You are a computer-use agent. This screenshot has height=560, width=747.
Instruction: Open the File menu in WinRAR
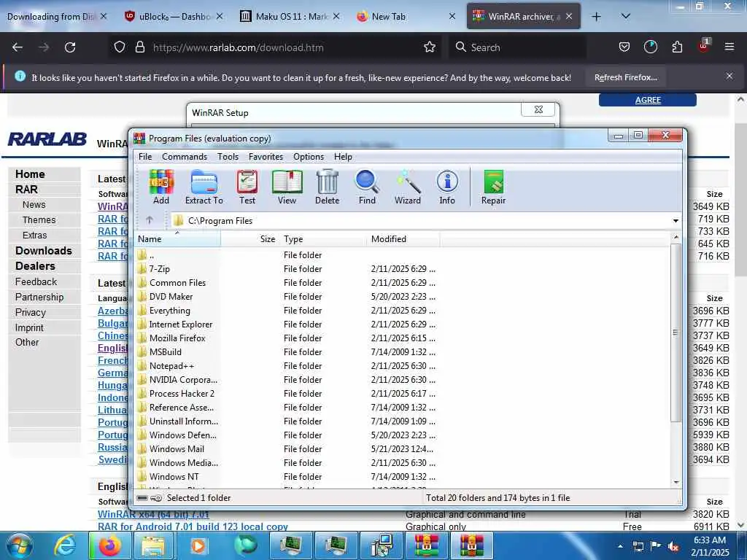[145, 157]
